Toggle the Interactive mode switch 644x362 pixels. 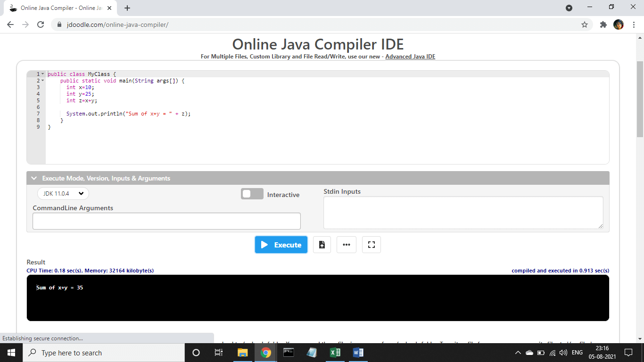[252, 194]
